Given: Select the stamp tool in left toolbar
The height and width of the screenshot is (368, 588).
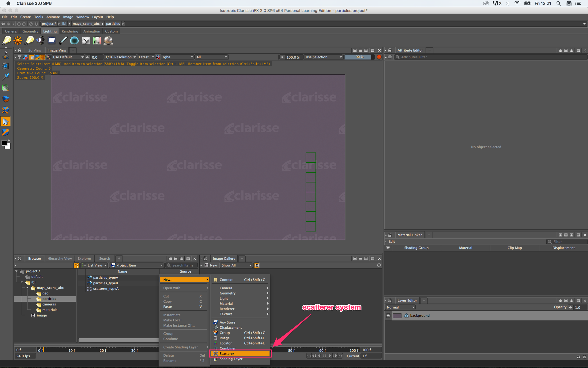Looking at the screenshot, I should [x=5, y=55].
